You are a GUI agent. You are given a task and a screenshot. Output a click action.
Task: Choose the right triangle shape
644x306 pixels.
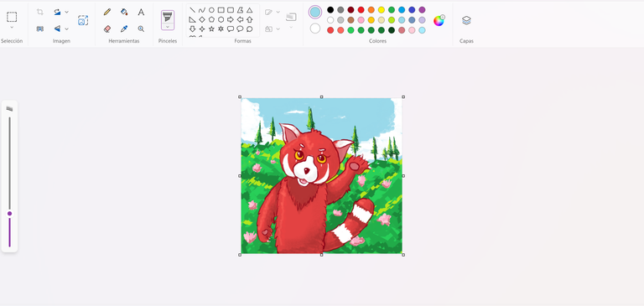click(192, 19)
